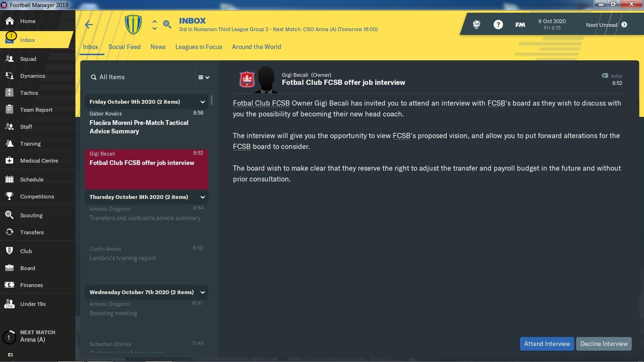Open inbox filter dropdown menu
The height and width of the screenshot is (362, 644).
coord(204,77)
